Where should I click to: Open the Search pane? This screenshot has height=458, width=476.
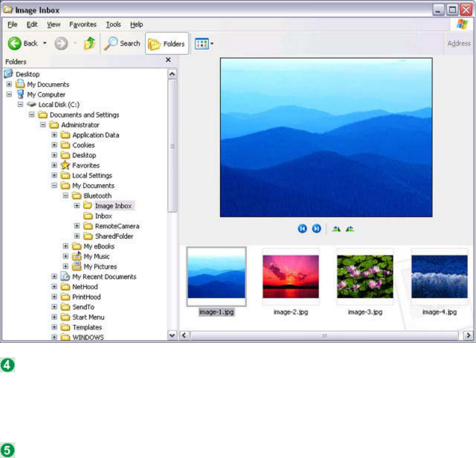(122, 43)
